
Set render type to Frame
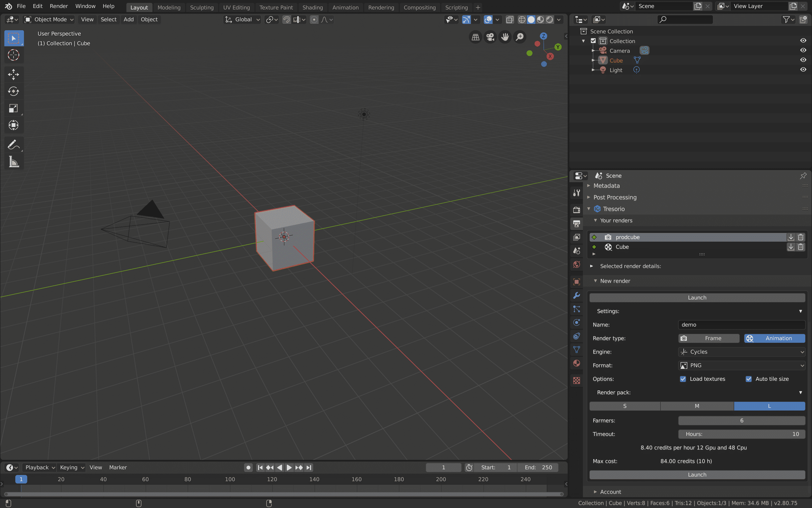(x=709, y=338)
